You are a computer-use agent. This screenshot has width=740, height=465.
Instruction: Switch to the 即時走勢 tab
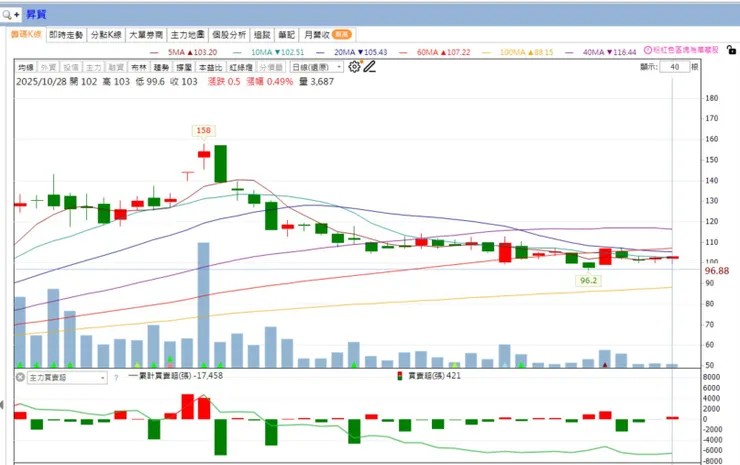(x=66, y=35)
